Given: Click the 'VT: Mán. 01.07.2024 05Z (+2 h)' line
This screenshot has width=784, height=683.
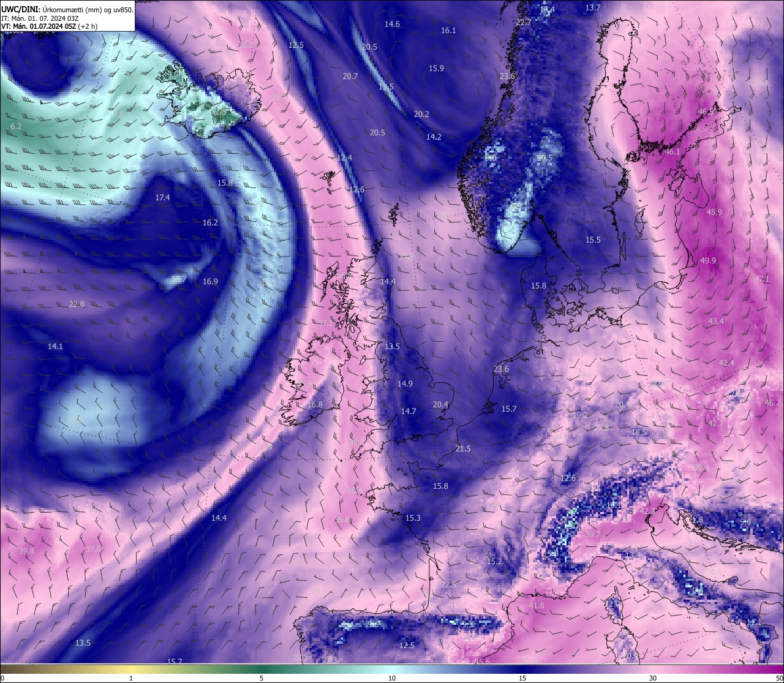Looking at the screenshot, I should 49,26.
